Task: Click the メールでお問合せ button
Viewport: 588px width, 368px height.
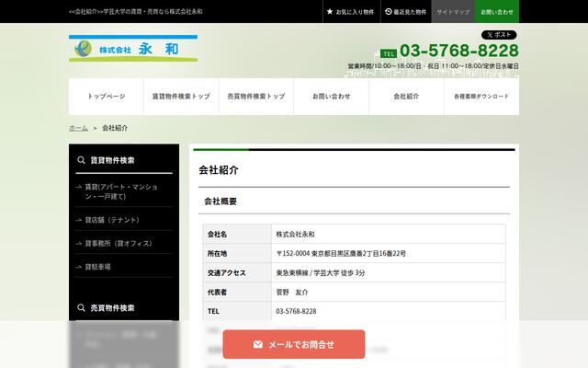Action: [x=294, y=344]
